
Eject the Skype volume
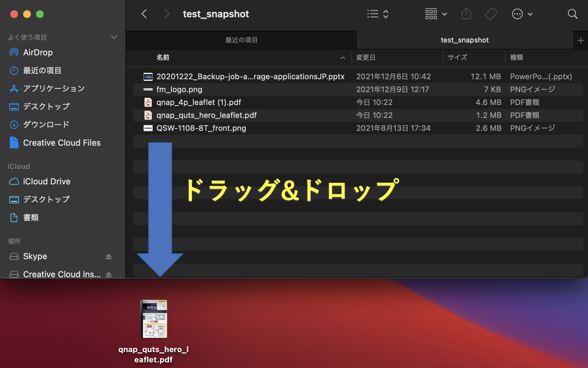[109, 257]
